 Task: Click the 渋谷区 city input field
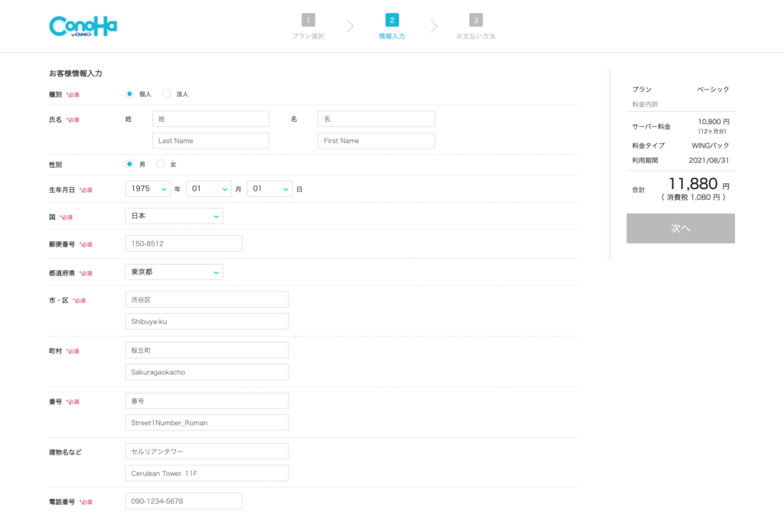coord(207,299)
